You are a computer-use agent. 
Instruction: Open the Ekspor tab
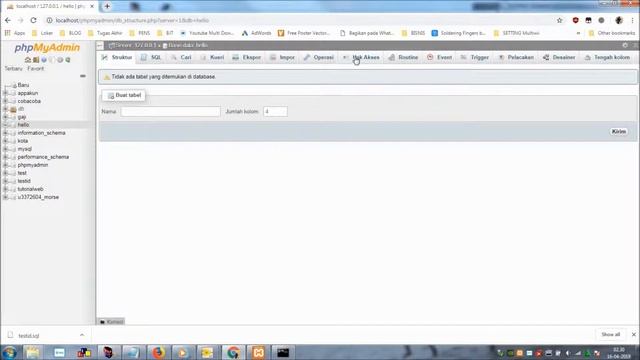coord(247,58)
